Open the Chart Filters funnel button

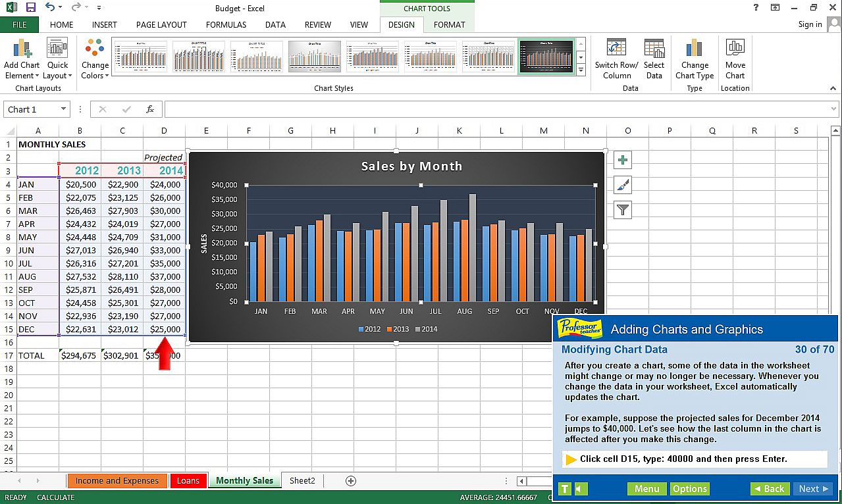point(622,211)
